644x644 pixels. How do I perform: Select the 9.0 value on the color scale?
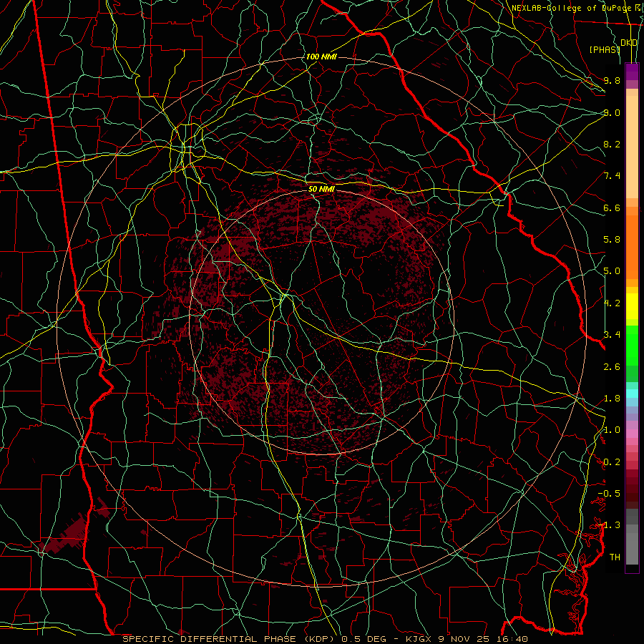pyautogui.click(x=612, y=112)
